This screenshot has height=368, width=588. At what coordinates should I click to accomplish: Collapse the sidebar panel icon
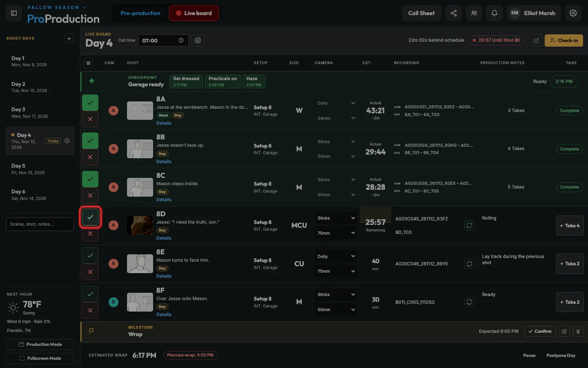(14, 13)
